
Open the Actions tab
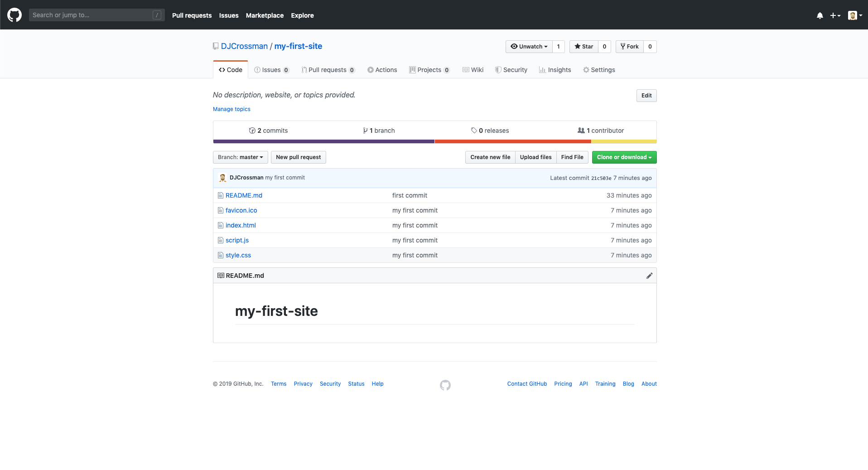click(x=382, y=70)
